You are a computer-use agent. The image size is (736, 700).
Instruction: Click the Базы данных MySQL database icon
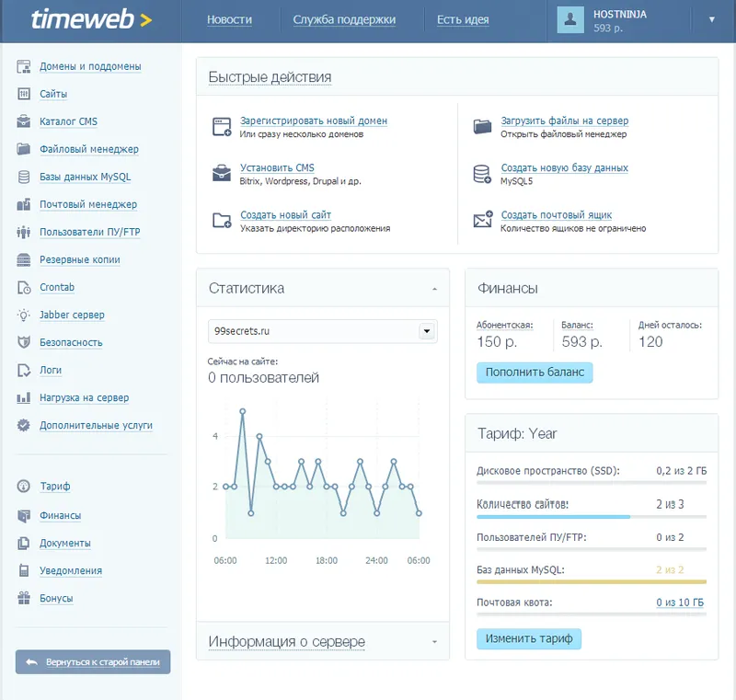[24, 177]
